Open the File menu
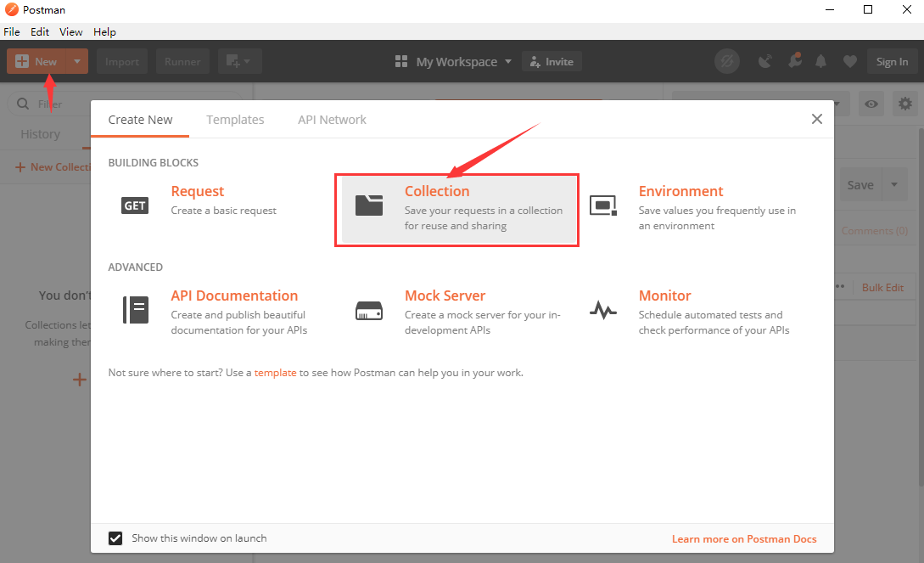This screenshot has height=563, width=924. (12, 31)
